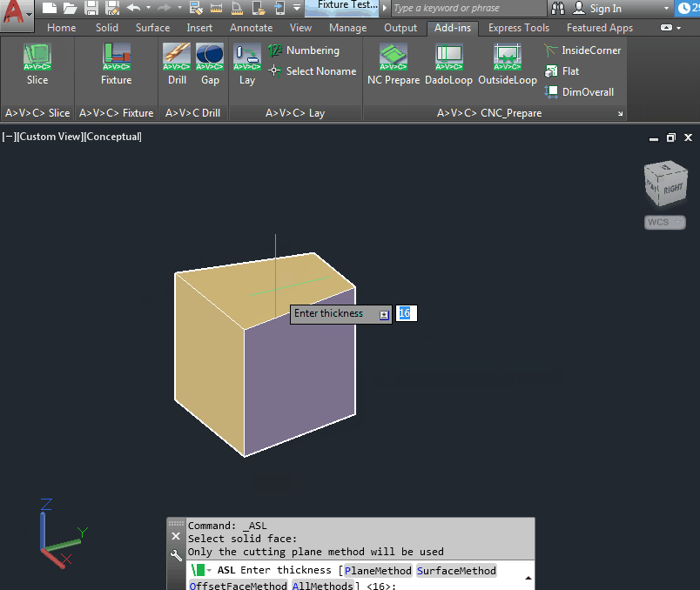The width and height of the screenshot is (700, 590).
Task: Click the Enter thickness value field
Action: (x=407, y=313)
